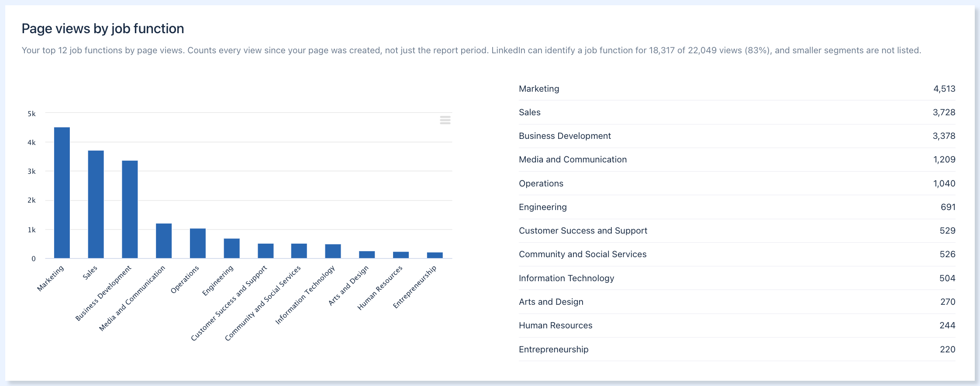This screenshot has height=386, width=980.
Task: Open the chart hamburger context menu
Action: (x=445, y=120)
